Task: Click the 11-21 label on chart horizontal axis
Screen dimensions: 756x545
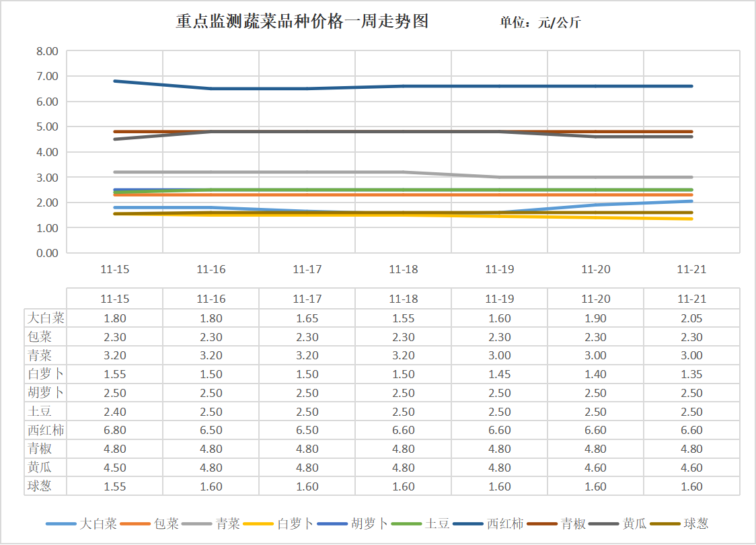Action: (691, 269)
